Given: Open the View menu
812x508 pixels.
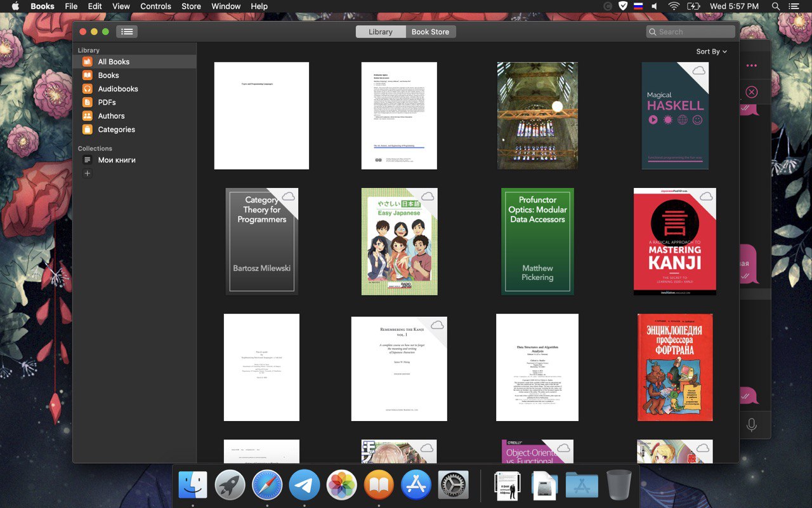Looking at the screenshot, I should tap(121, 6).
